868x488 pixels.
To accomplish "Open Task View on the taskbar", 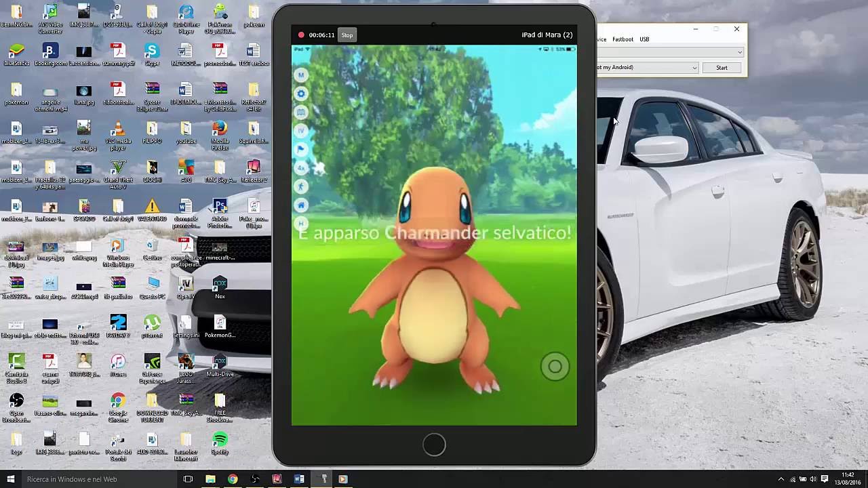I will coord(188,479).
